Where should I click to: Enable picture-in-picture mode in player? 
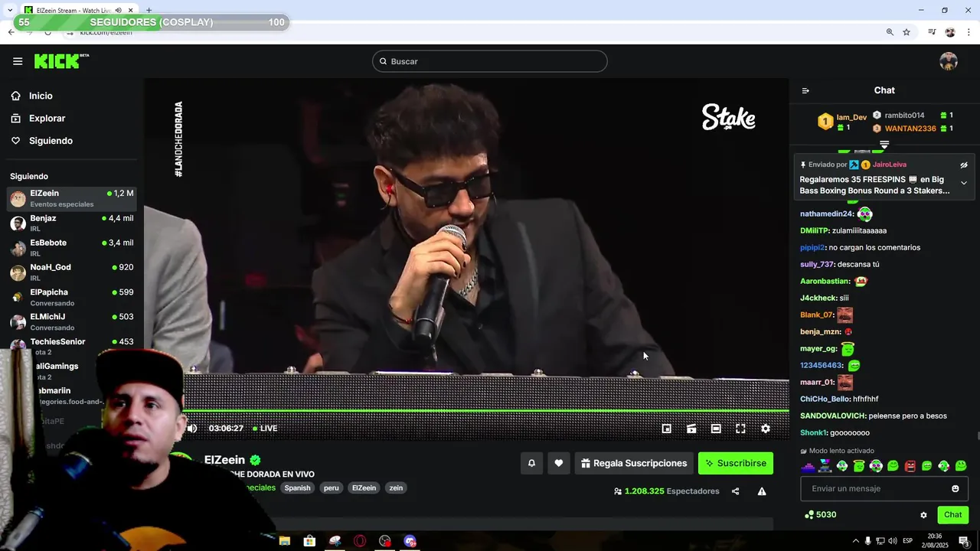(667, 429)
